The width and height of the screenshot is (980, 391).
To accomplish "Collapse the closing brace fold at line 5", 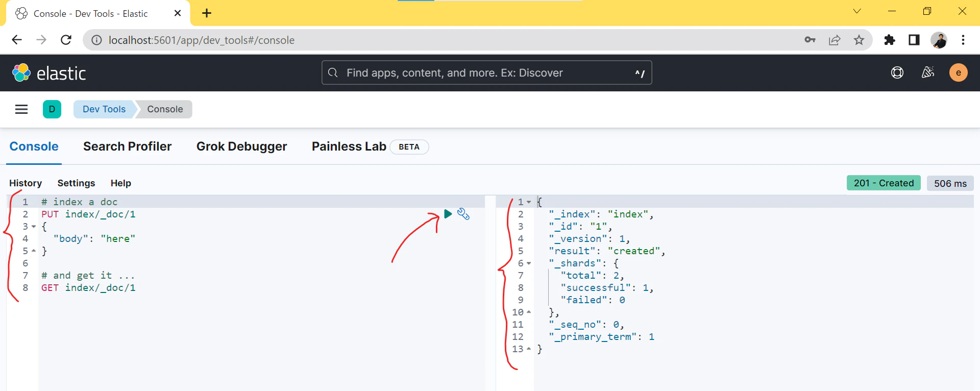I will (34, 251).
